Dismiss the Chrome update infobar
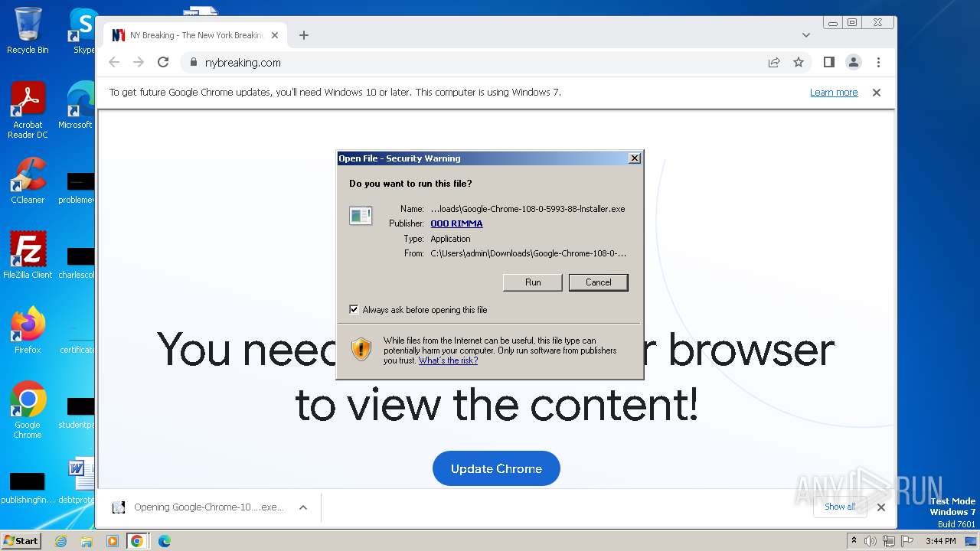 (877, 93)
